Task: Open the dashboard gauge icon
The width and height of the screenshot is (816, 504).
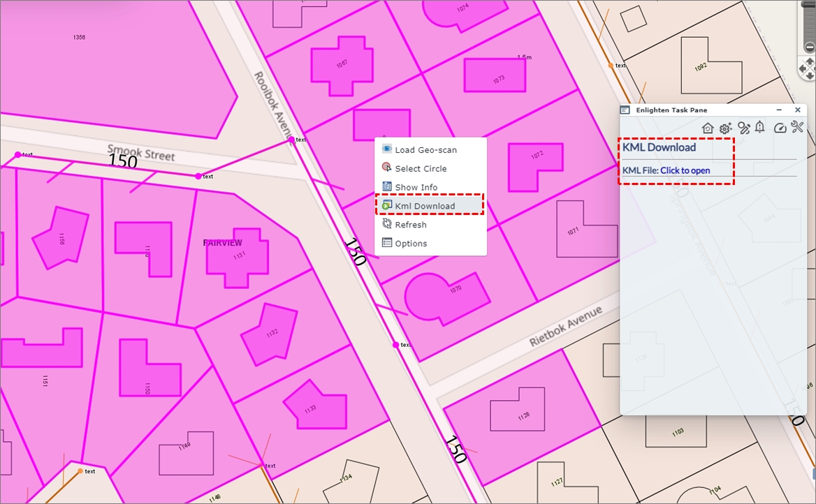Action: click(780, 128)
